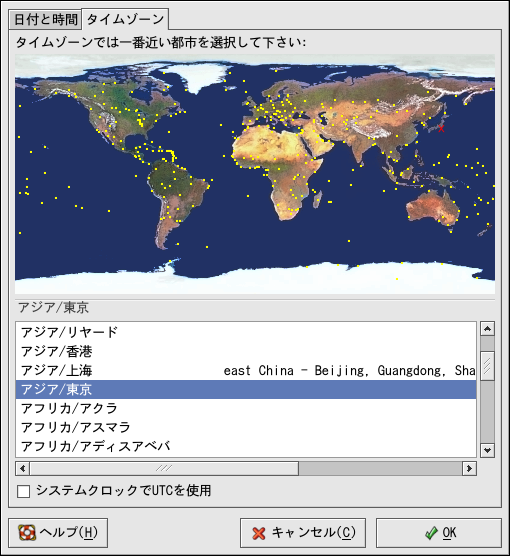
Task: Click the red X icon on Cancel button
Action: [x=259, y=533]
